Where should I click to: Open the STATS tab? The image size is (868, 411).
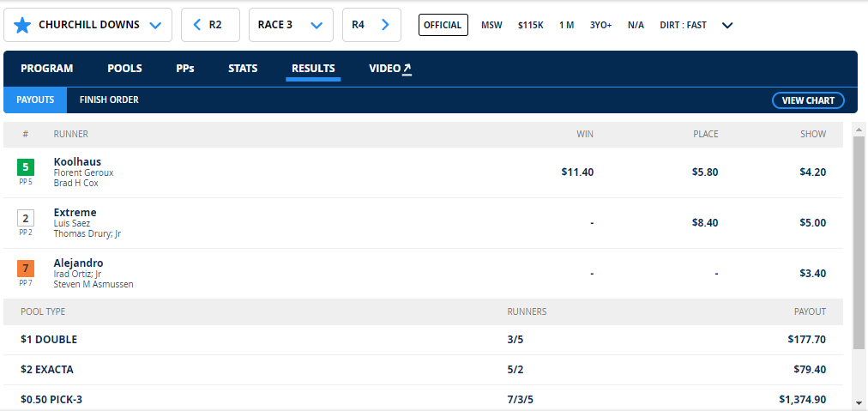click(x=243, y=69)
